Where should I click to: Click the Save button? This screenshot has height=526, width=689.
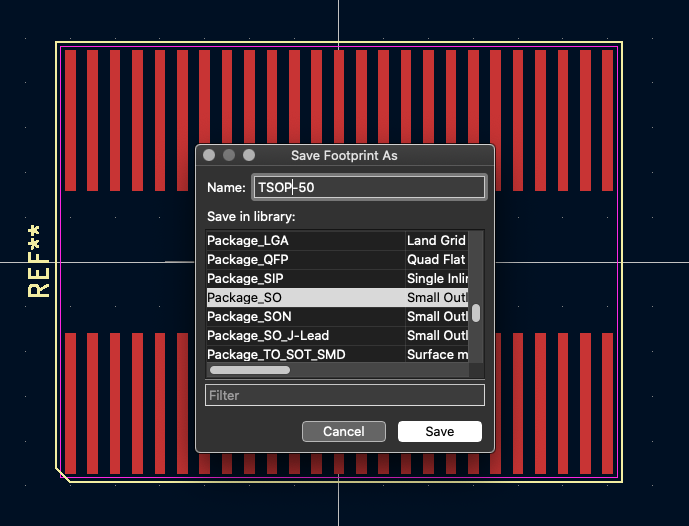(x=439, y=432)
